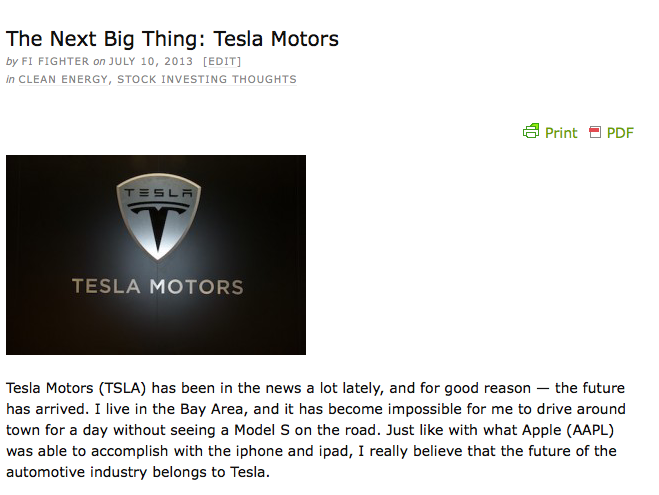The width and height of the screenshot is (659, 495).
Task: Click the JULY 10, 2013 post date
Action: [x=151, y=62]
